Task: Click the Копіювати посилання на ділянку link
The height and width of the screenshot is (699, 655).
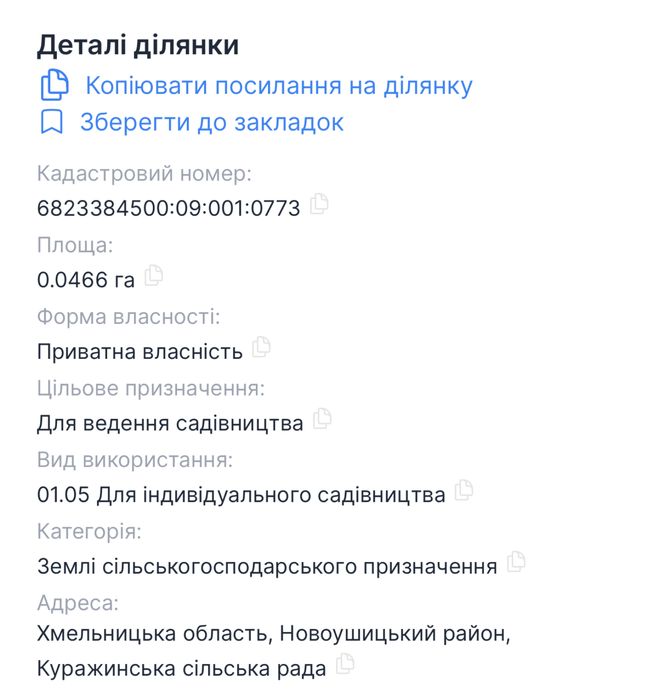Action: pos(278,86)
